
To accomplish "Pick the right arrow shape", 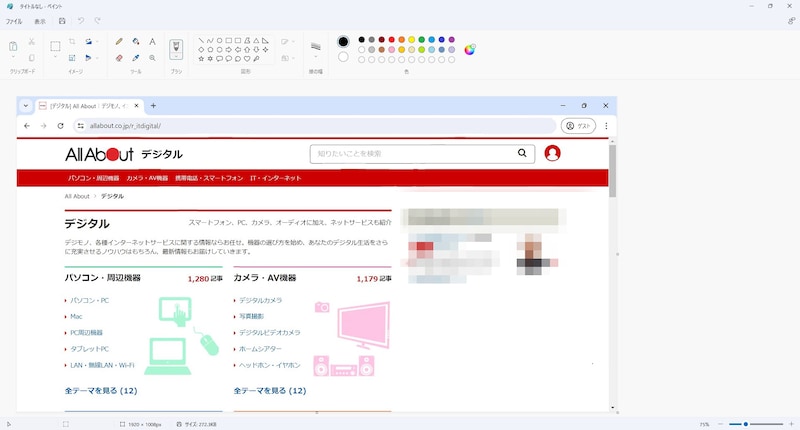I will [229, 49].
